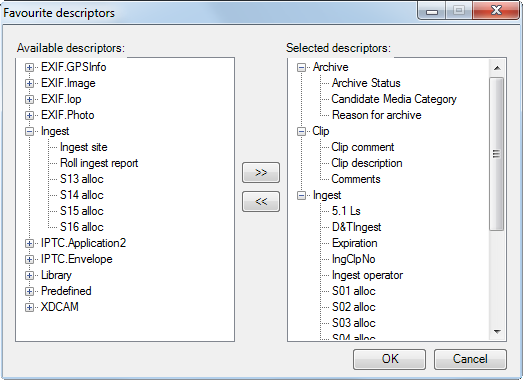Select 'Ingest site' descriptor

click(x=84, y=147)
